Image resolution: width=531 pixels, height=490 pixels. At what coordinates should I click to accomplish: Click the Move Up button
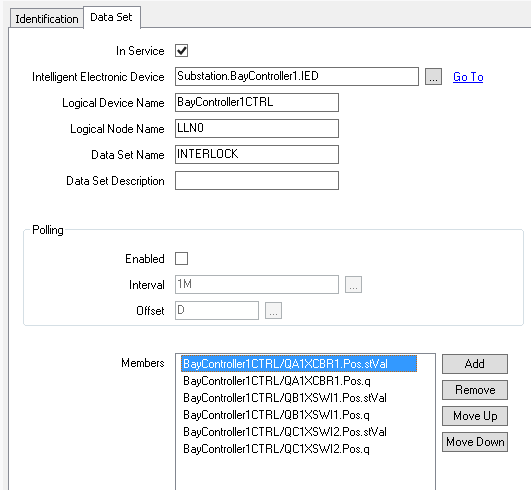(475, 416)
